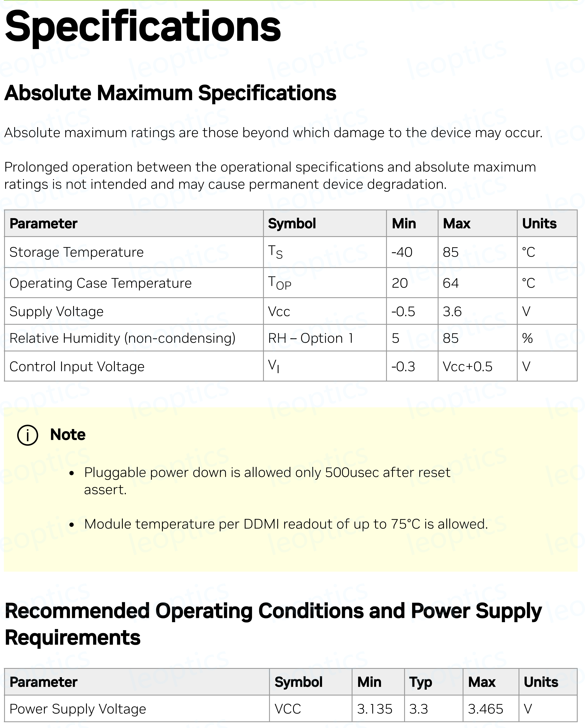Click the Vcc+0.5 max value cell
The width and height of the screenshot is (585, 728).
point(467,366)
